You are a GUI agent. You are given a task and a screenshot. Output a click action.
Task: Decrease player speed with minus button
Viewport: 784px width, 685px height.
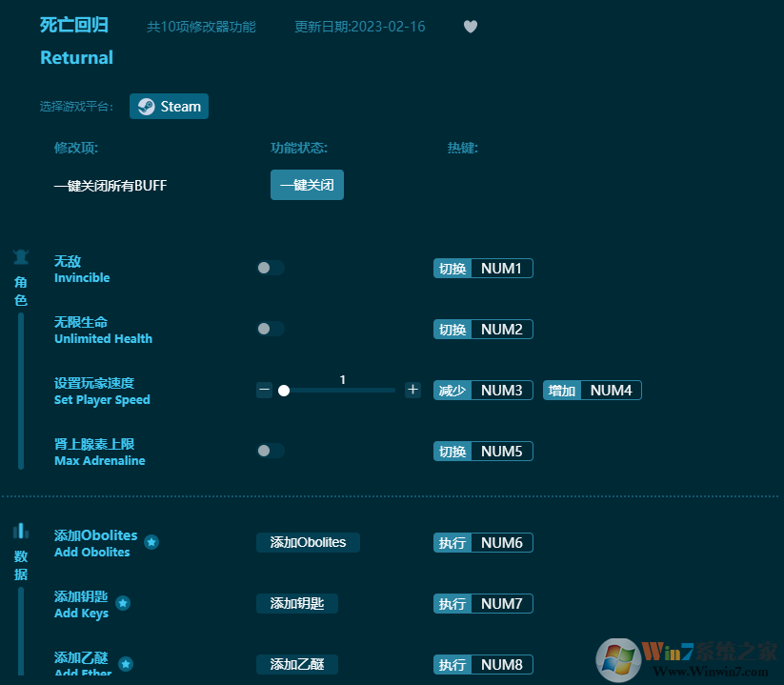265,390
